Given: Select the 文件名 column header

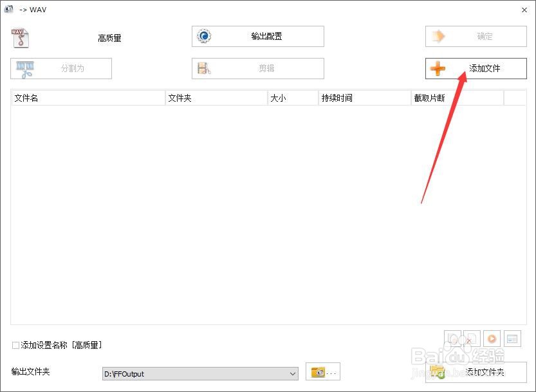Looking at the screenshot, I should (x=23, y=97).
